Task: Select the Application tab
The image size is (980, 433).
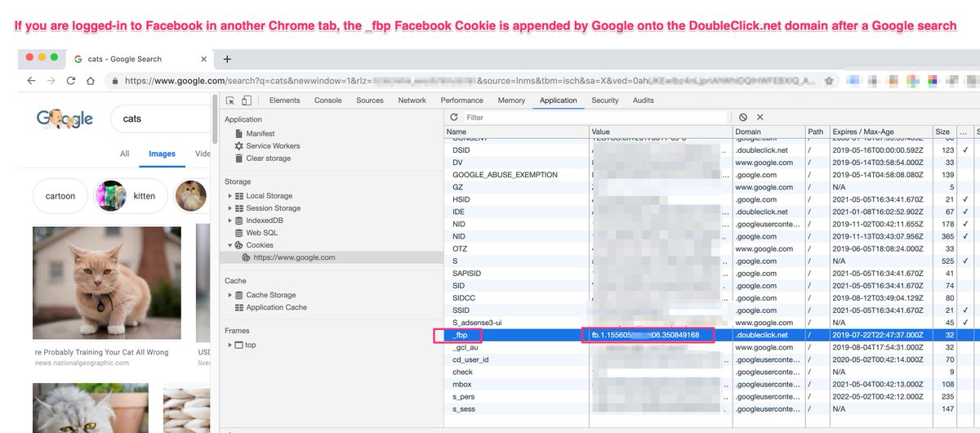Action: pos(559,100)
